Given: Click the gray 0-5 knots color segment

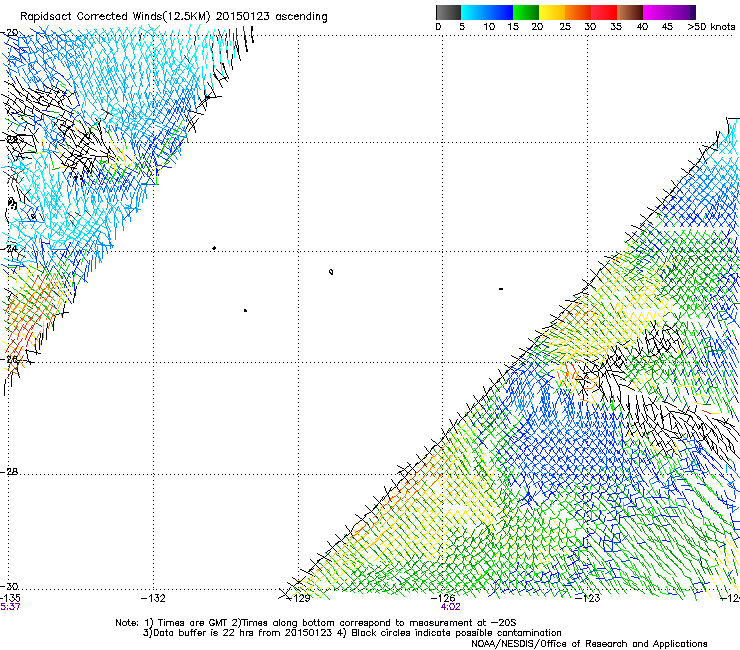Looking at the screenshot, I should [x=448, y=12].
